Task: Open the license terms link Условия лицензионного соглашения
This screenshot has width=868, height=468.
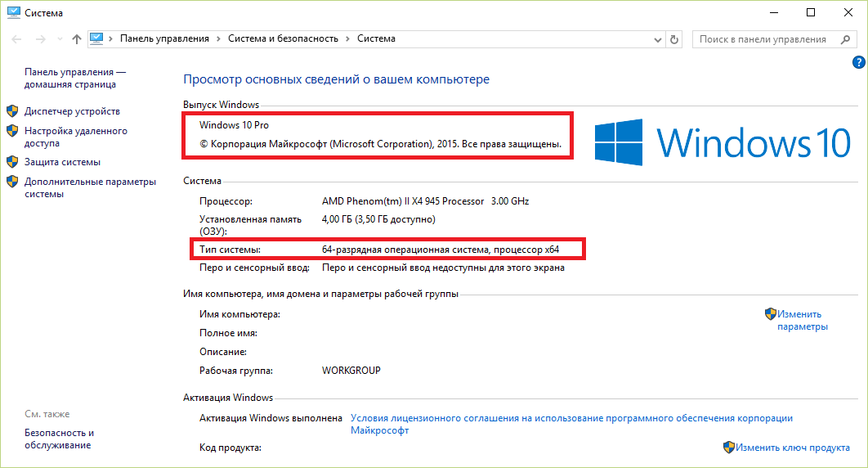Action: point(571,418)
